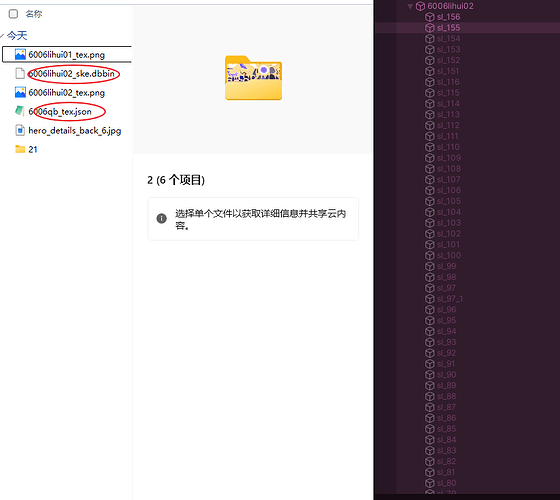Click cube icon next to sl_106

coord(430,190)
